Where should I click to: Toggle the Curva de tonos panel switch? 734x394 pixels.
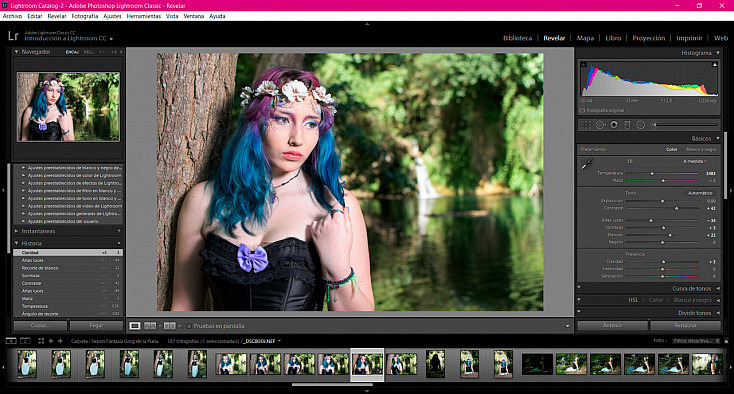(x=579, y=288)
